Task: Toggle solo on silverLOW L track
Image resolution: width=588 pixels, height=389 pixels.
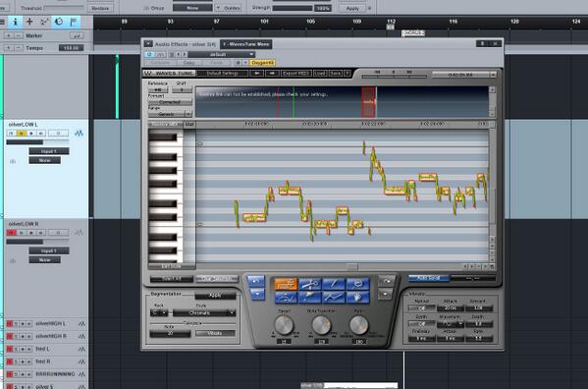Action: click(22, 134)
